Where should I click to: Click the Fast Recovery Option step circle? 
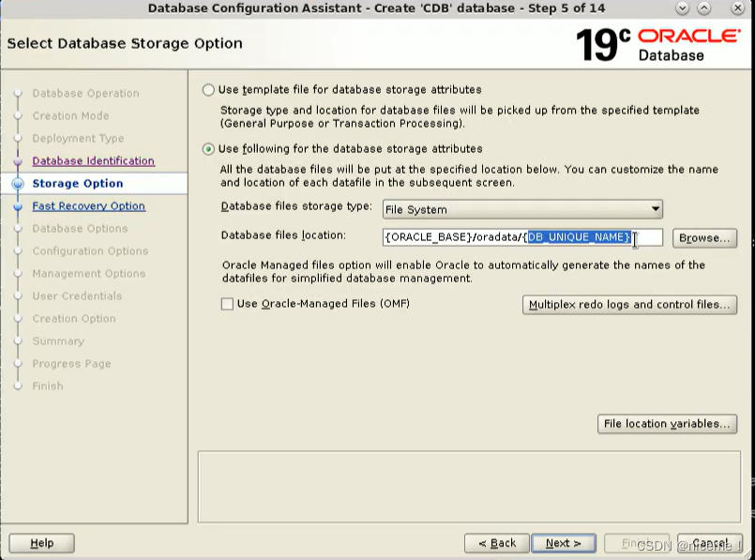20,205
